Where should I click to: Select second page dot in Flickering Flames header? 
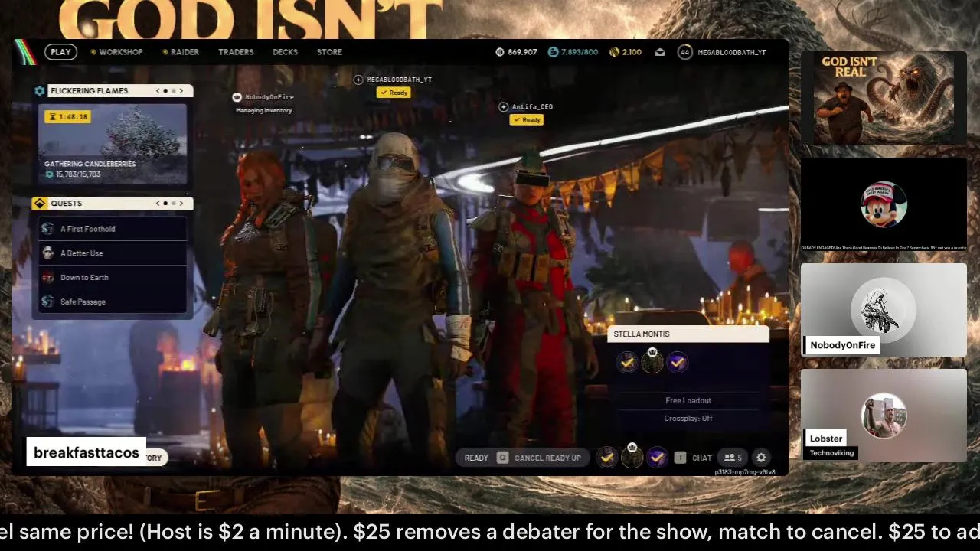[173, 91]
